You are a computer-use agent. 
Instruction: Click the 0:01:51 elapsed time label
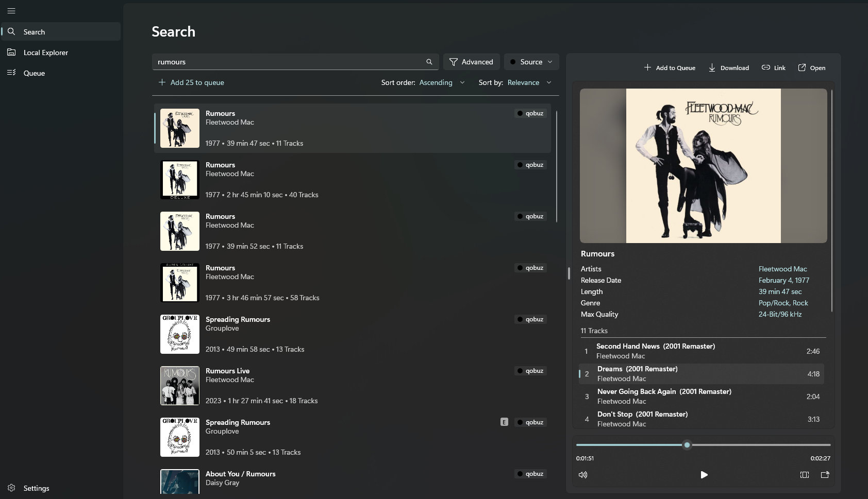585,458
